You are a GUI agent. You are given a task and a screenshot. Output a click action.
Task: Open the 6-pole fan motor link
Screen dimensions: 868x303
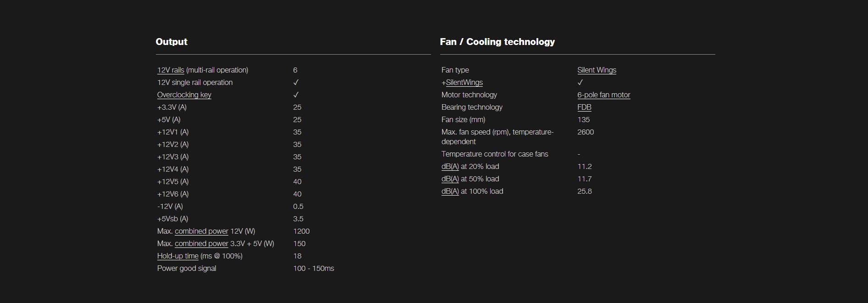point(604,95)
